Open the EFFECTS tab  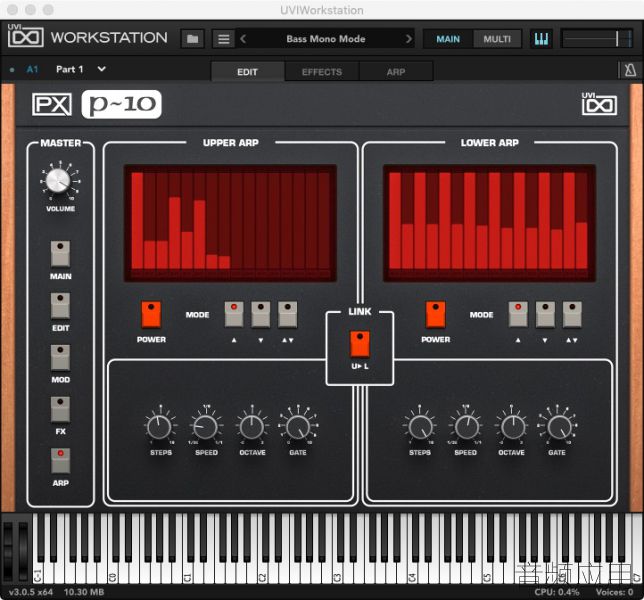pos(322,72)
